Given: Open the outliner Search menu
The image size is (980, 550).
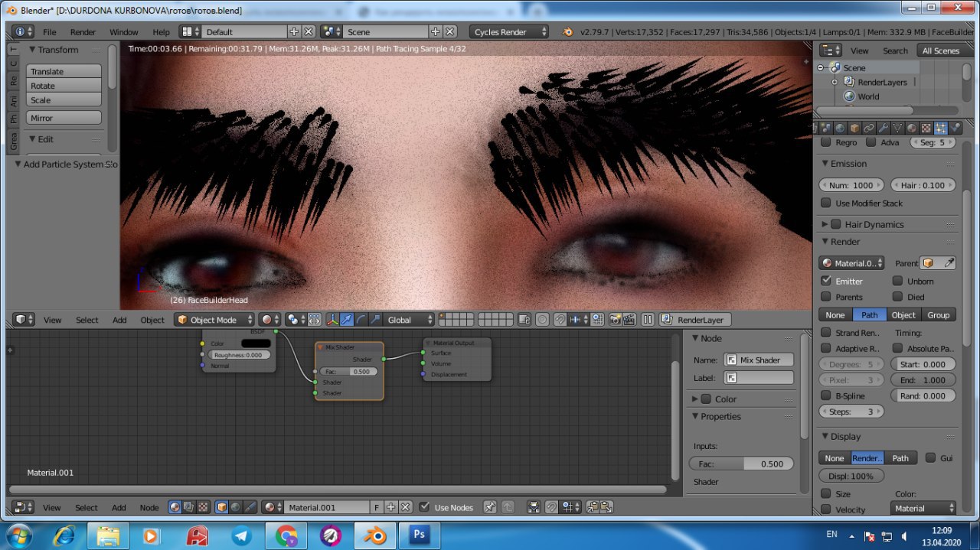Looking at the screenshot, I should point(895,50).
